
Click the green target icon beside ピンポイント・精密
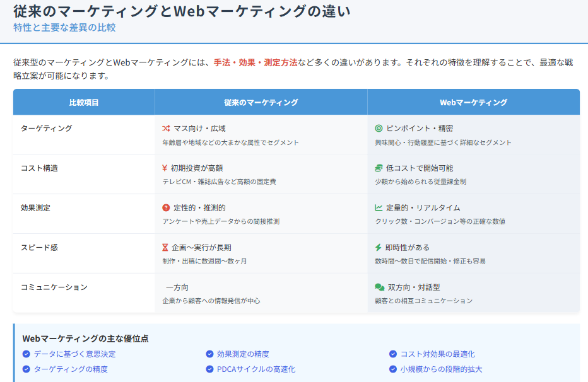coord(379,128)
